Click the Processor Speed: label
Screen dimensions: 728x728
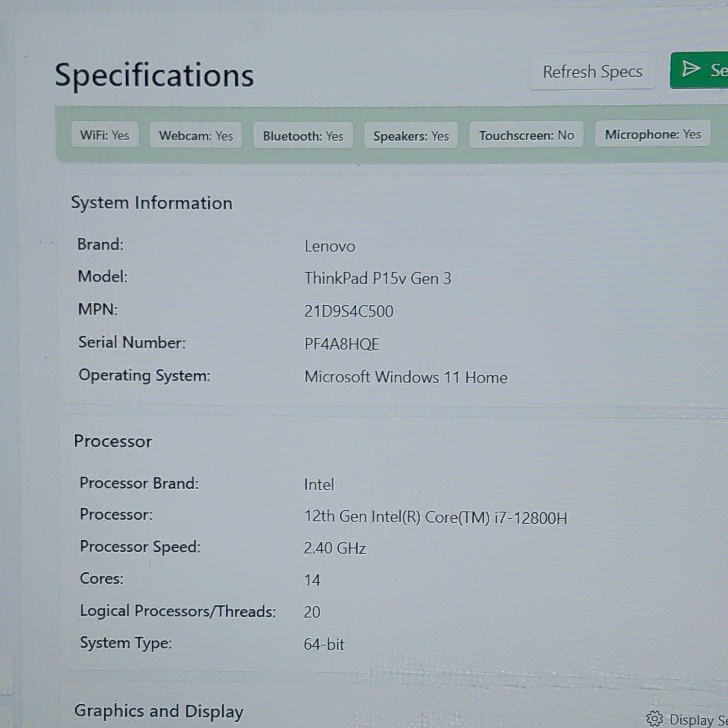pos(140,547)
